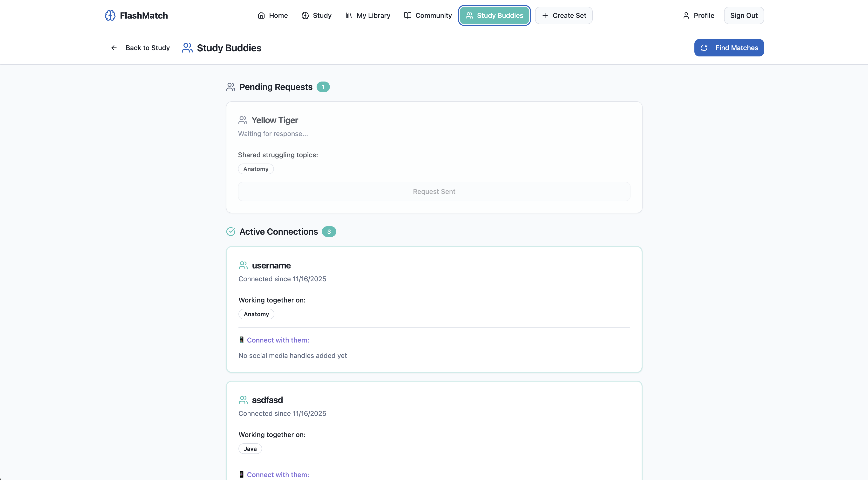
Task: Click the Study Buddies heading people icon
Action: coord(187,48)
